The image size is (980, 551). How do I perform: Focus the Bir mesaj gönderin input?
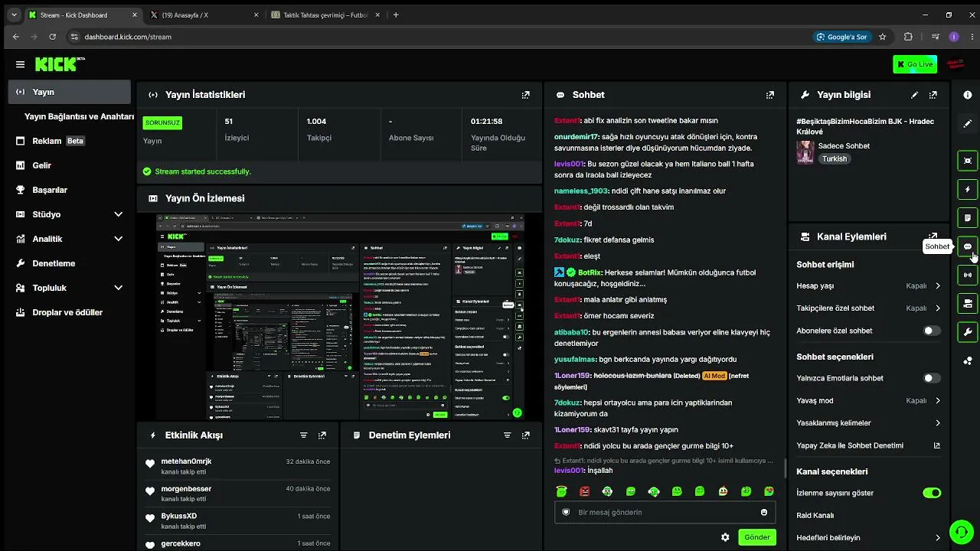(665, 513)
